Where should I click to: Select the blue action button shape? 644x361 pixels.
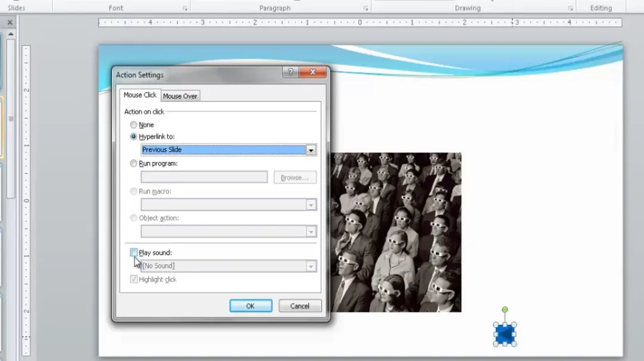coord(505,334)
